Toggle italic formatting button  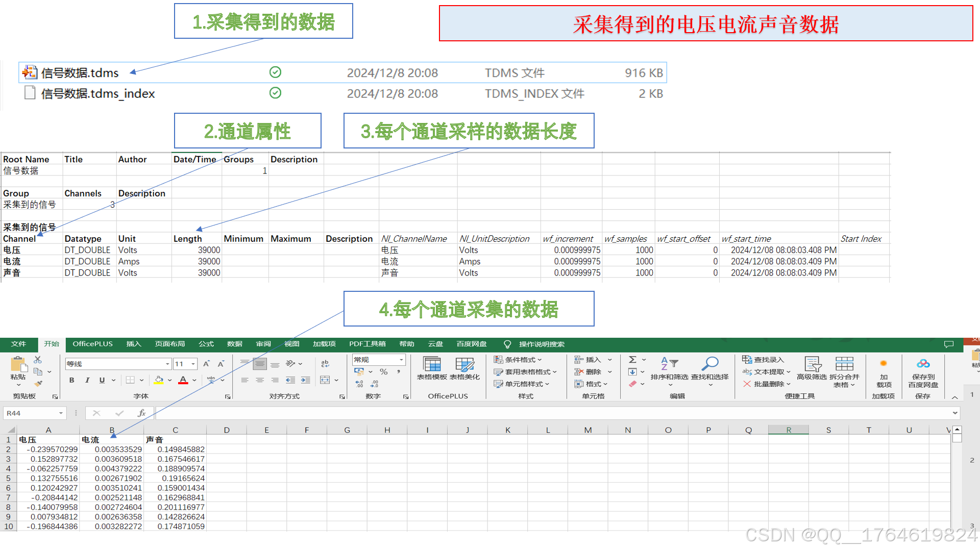[x=87, y=380]
